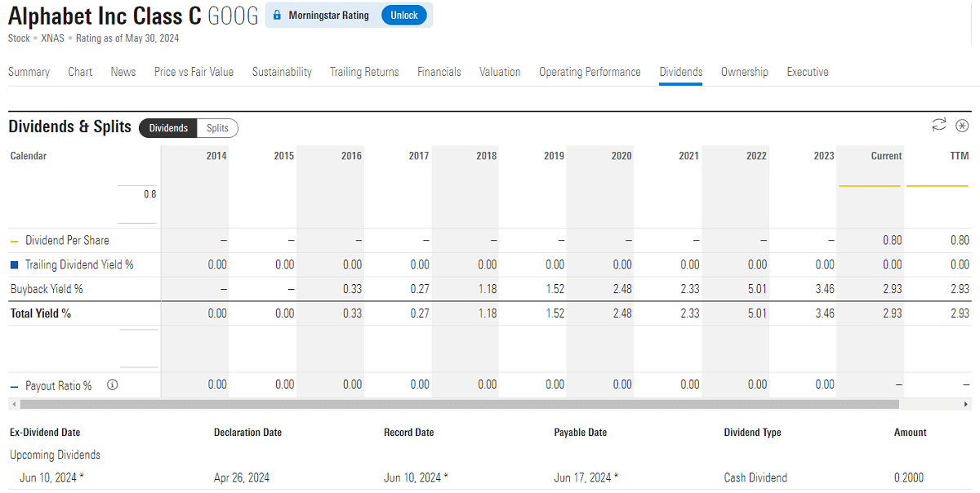The width and height of the screenshot is (980, 493).
Task: Open the Executive tab
Action: (x=808, y=72)
